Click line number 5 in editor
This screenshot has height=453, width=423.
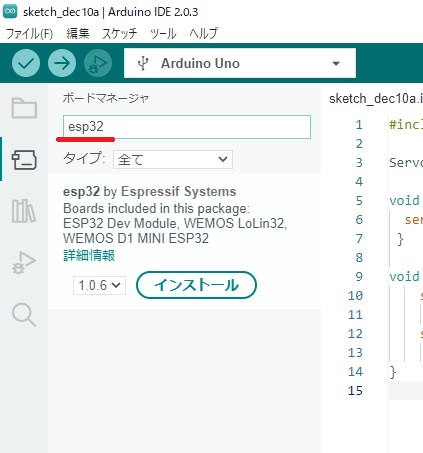click(359, 201)
